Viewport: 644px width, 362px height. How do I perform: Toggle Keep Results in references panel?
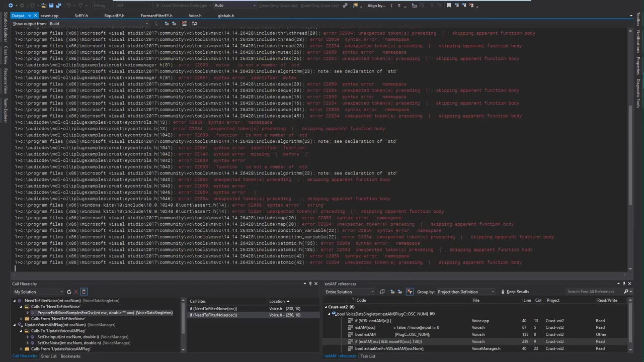[x=514, y=292]
